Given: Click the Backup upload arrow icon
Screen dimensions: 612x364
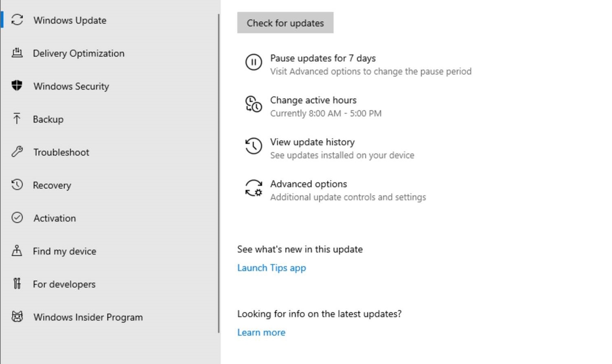Looking at the screenshot, I should pos(17,119).
